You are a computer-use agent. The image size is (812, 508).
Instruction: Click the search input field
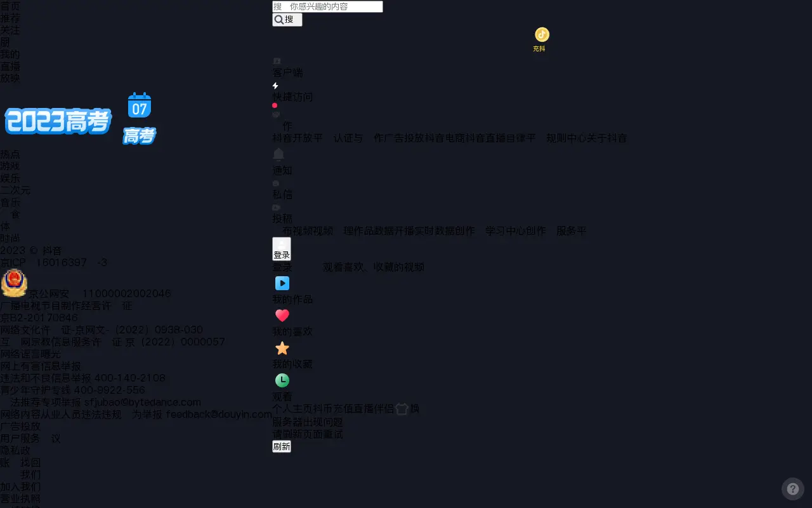[x=327, y=6]
